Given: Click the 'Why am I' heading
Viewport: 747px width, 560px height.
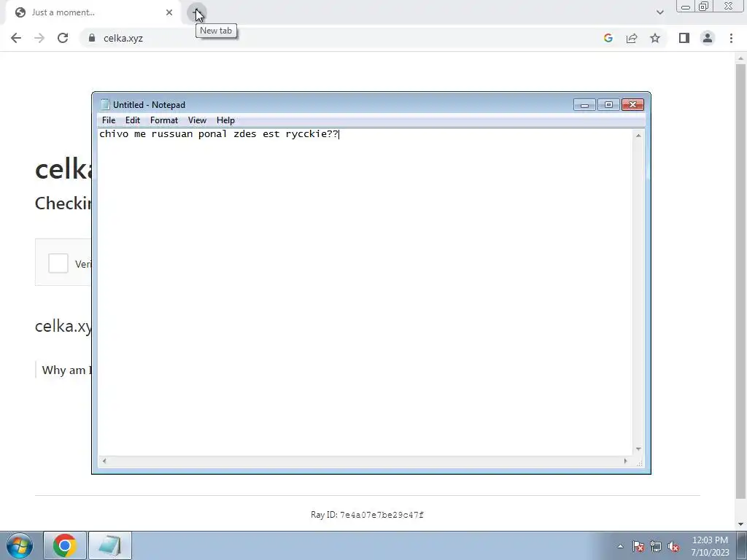Looking at the screenshot, I should (x=66, y=370).
